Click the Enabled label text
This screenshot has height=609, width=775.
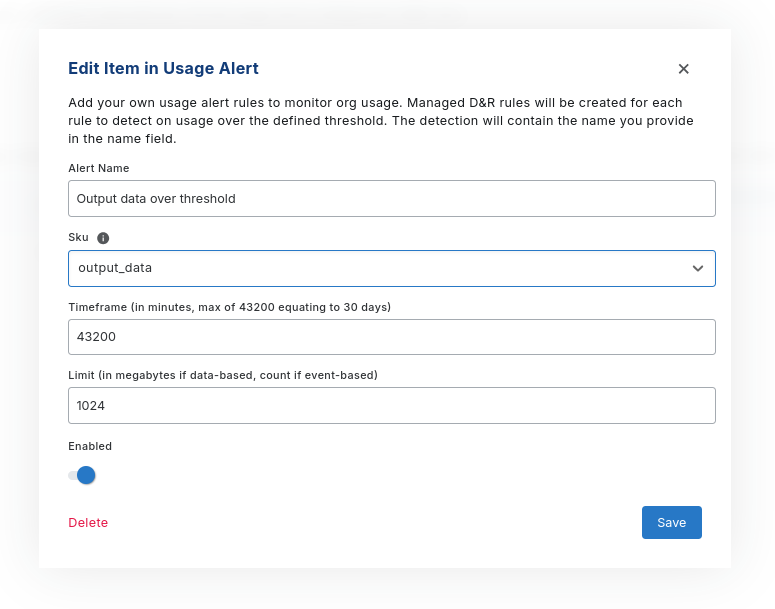tap(90, 446)
